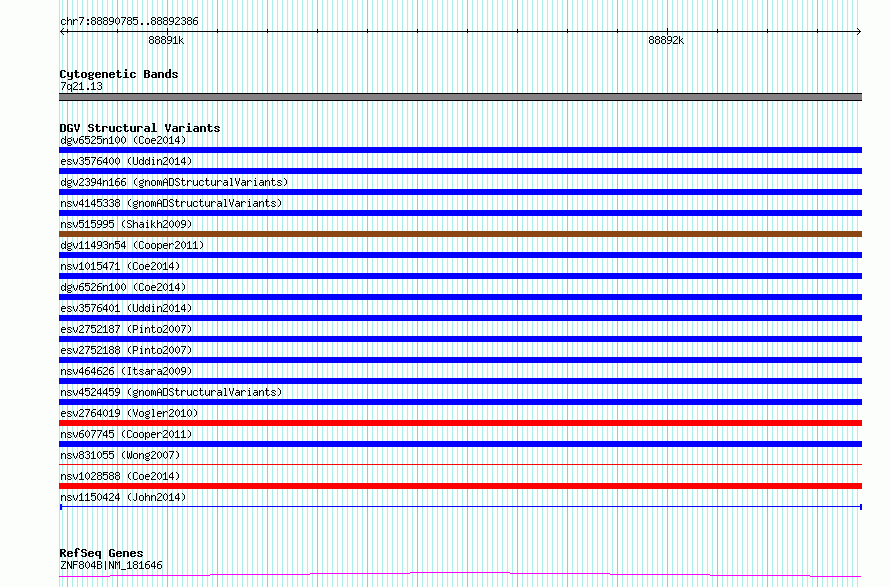Select the esv3576401 (Uddin2014) label

click(126, 308)
